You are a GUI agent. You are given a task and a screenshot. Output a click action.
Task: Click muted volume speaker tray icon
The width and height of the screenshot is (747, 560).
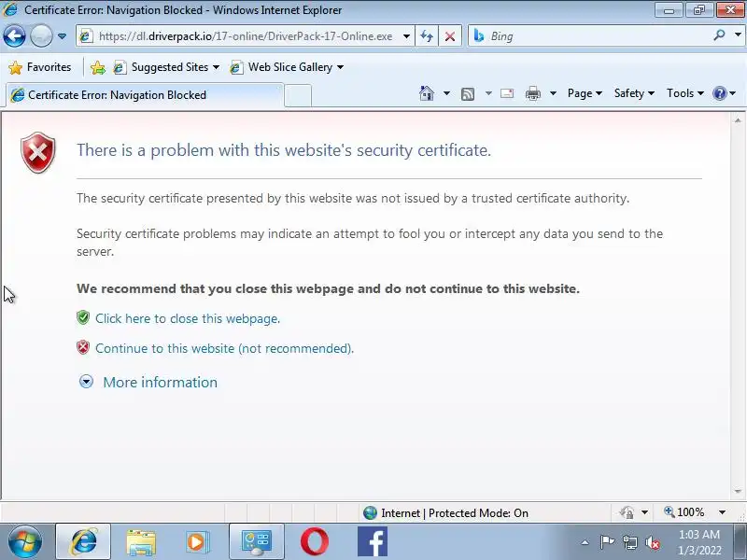click(x=653, y=542)
